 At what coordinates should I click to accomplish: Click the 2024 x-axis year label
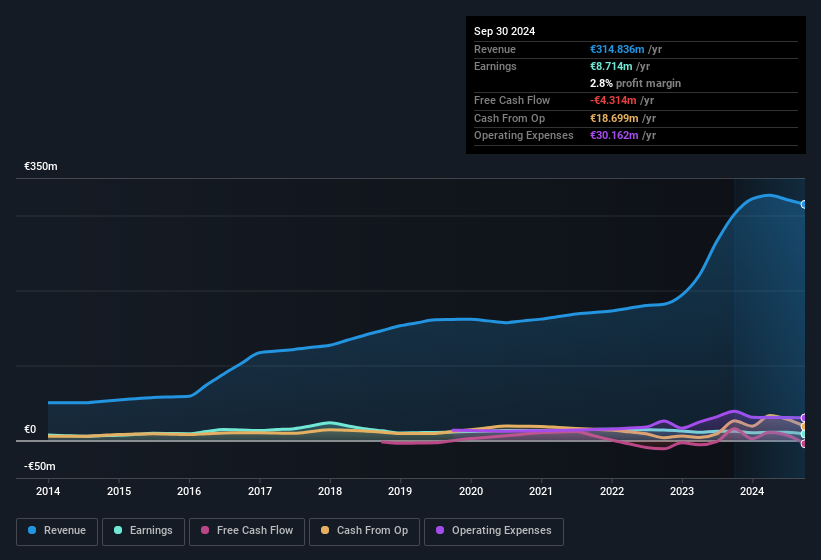coord(752,491)
